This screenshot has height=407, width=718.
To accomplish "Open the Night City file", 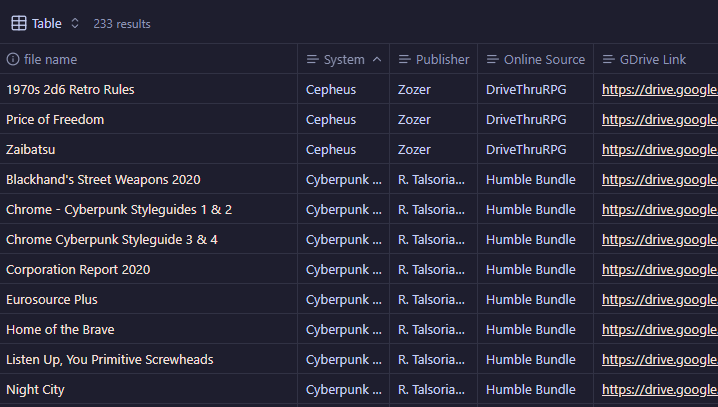I will point(35,390).
